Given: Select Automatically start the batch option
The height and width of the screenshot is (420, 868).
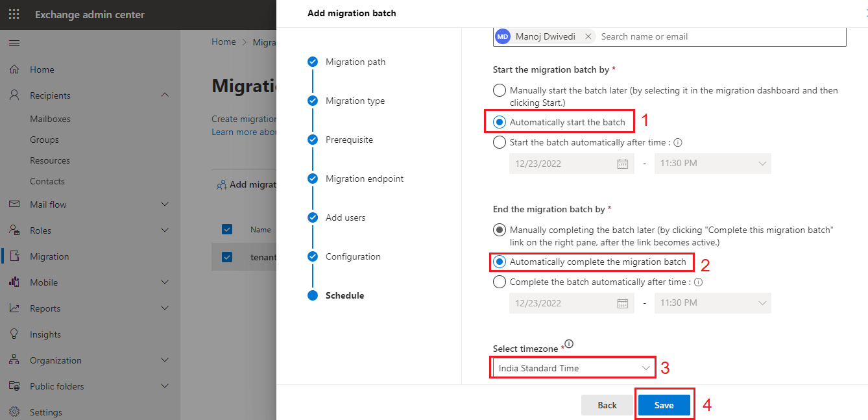Looking at the screenshot, I should [500, 122].
